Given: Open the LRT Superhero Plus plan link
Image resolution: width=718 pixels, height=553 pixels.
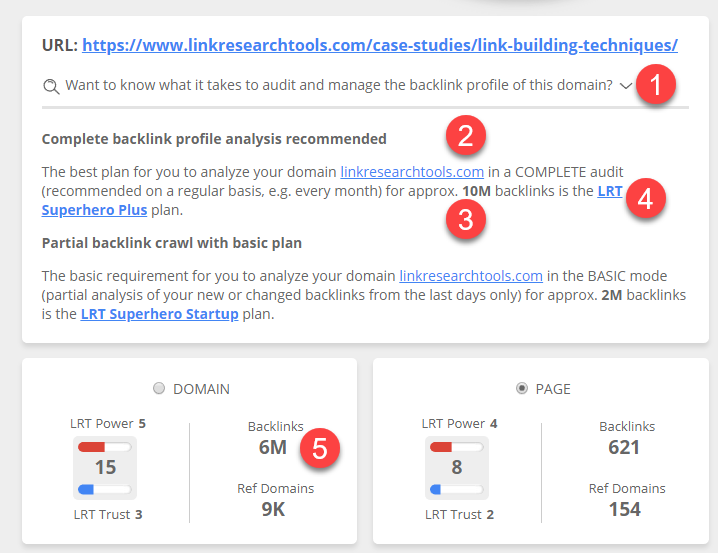Looking at the screenshot, I should tap(94, 210).
